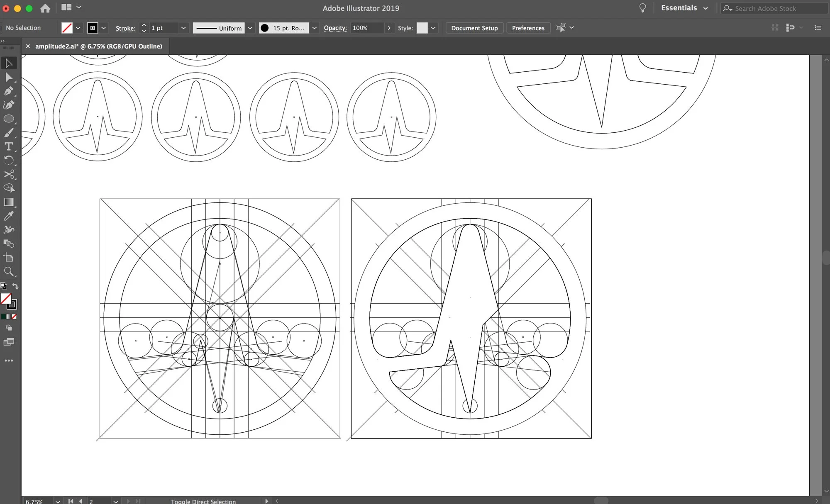Expand the Essentials workspace menu
The height and width of the screenshot is (504, 830).
[705, 8]
